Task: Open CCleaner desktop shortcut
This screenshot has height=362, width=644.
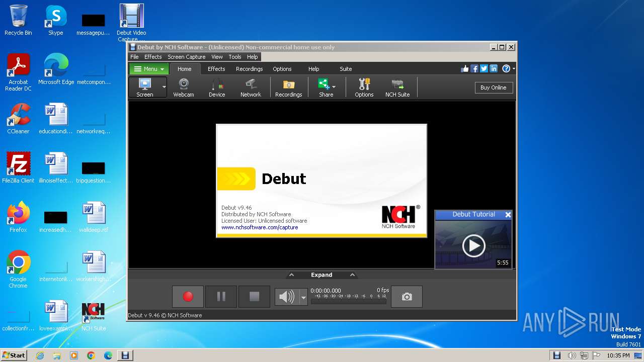Action: click(18, 119)
